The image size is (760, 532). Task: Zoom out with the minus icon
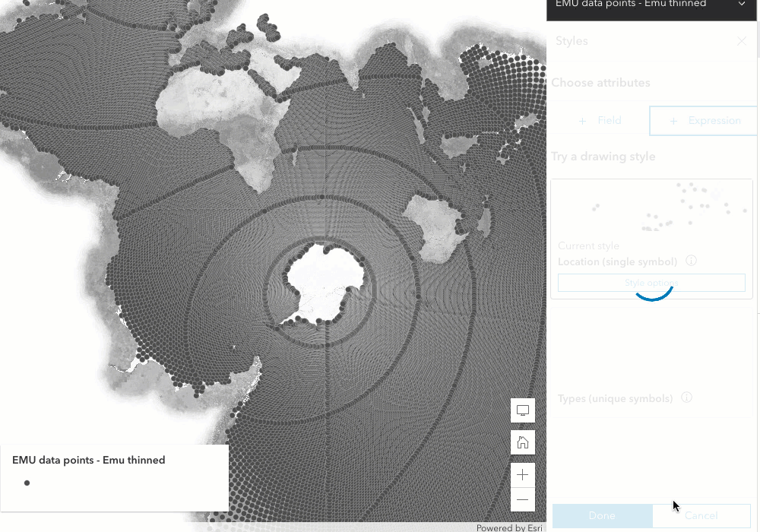tap(522, 499)
